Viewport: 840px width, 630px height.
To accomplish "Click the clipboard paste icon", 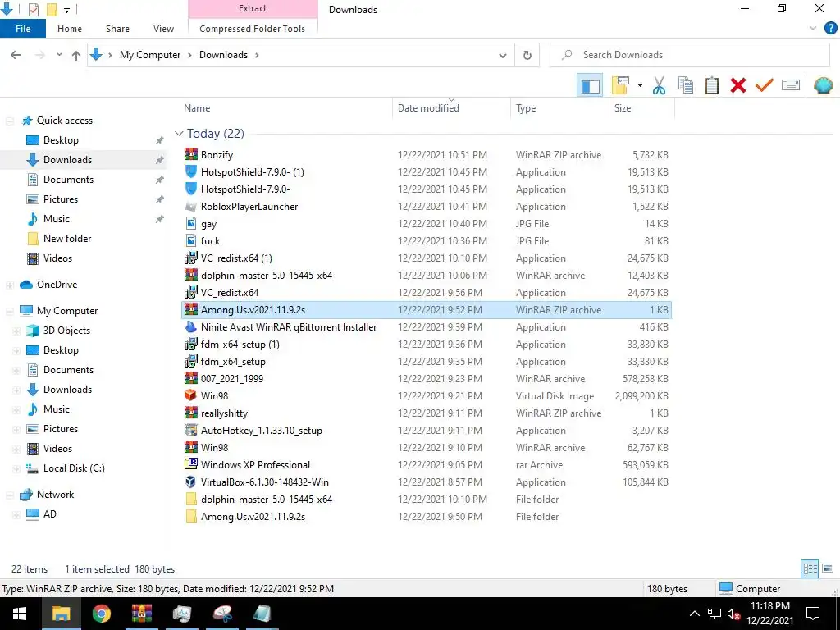I will (x=711, y=85).
